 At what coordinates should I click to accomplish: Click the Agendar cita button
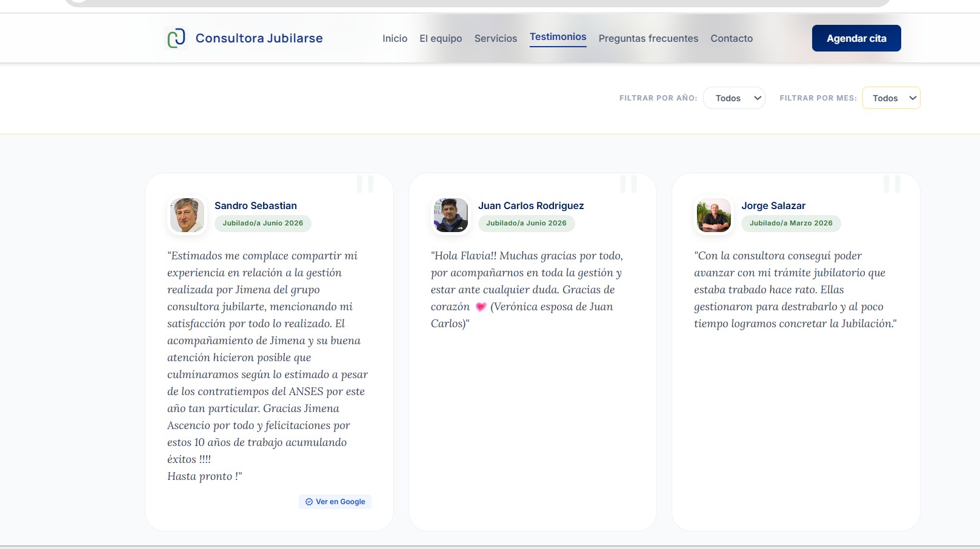[856, 38]
